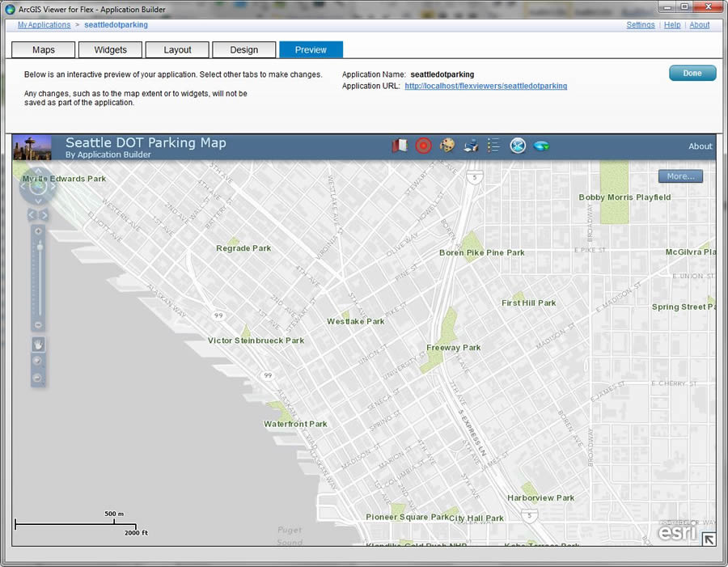
Task: Switch to the Widgets tab
Action: (111, 49)
